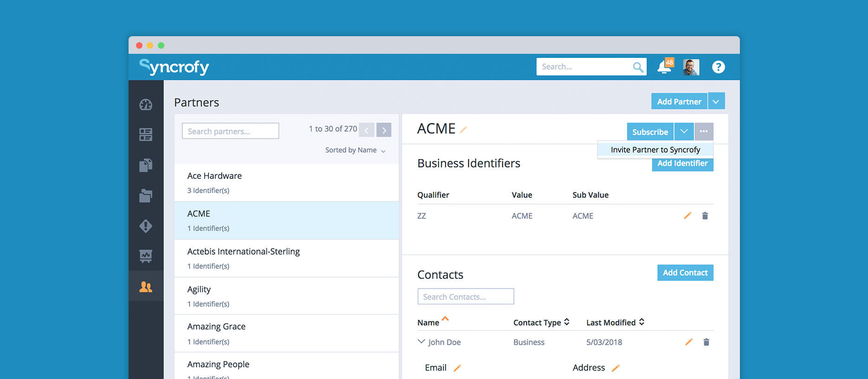Go to previous partners page arrow
Screen dimensions: 868x379
click(367, 130)
